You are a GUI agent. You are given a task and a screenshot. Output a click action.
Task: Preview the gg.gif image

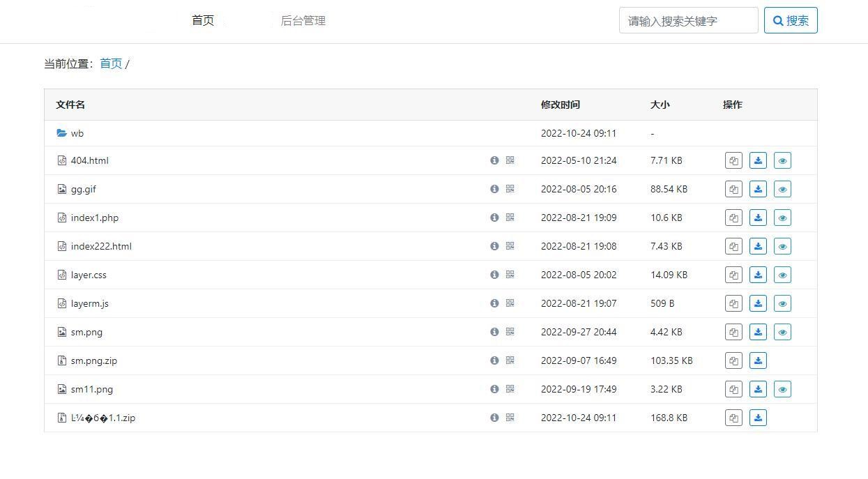[782, 189]
